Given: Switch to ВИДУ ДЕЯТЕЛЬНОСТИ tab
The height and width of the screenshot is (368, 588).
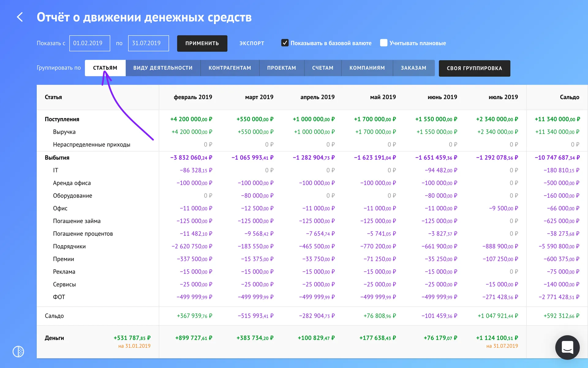Looking at the screenshot, I should 163,68.
